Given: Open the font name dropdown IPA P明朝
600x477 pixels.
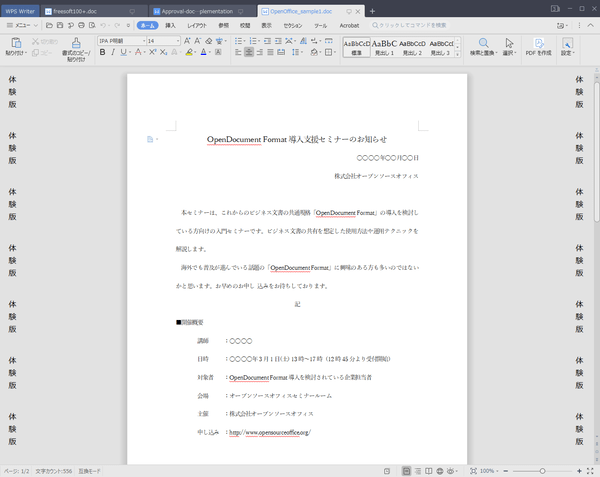Looking at the screenshot, I should [119, 40].
